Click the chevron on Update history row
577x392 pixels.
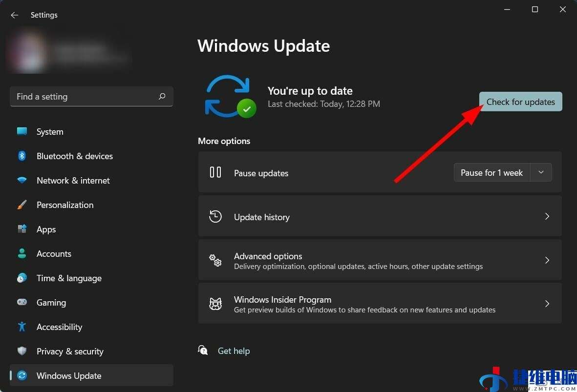click(547, 216)
